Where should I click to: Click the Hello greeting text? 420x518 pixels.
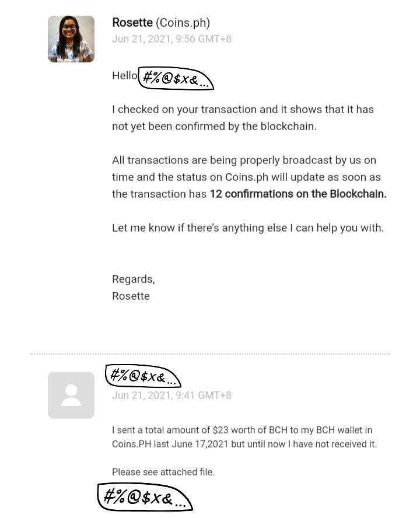(x=125, y=76)
